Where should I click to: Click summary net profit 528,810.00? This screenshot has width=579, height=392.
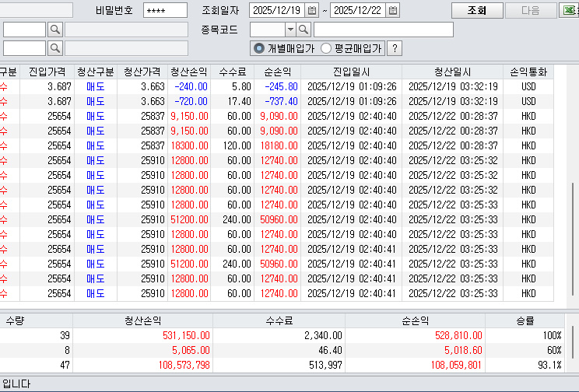416,335
